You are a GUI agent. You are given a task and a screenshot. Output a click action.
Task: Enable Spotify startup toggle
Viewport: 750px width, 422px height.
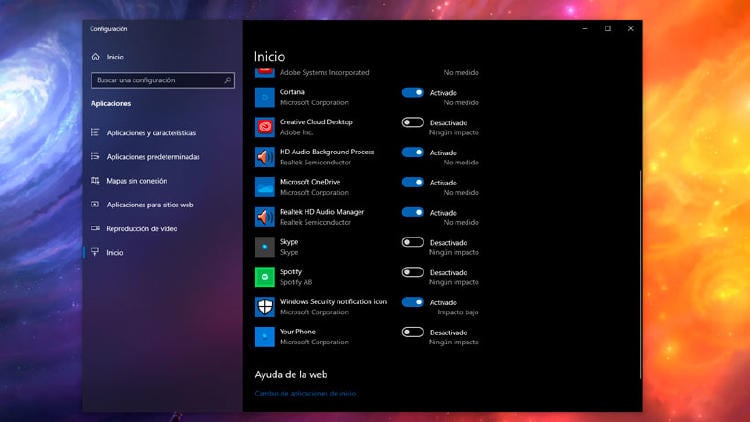coord(412,272)
